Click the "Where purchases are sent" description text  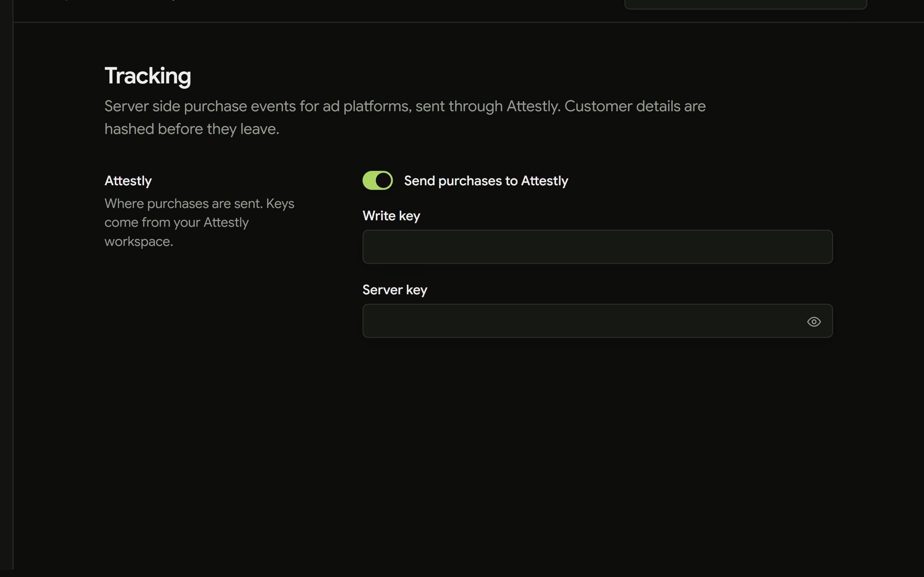pos(200,222)
